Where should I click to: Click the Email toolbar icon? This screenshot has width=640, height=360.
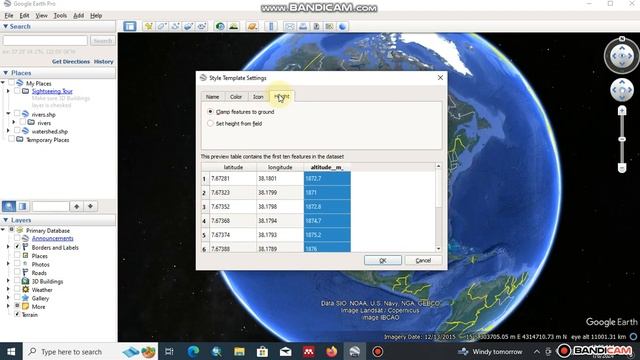290,27
